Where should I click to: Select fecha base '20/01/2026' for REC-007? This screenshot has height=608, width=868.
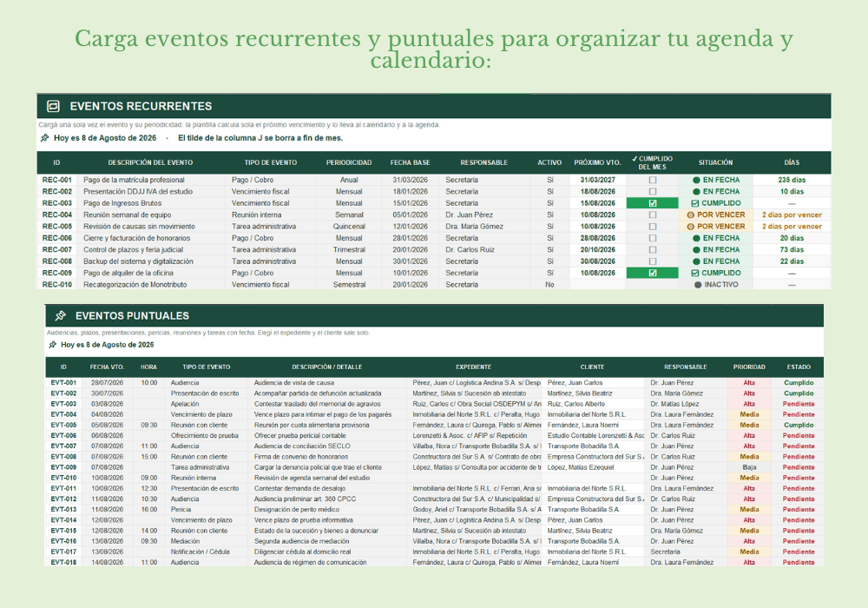[x=411, y=250]
